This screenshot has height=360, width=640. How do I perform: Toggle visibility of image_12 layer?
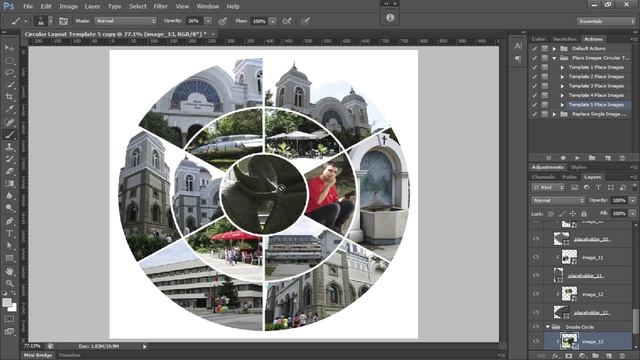coord(536,294)
